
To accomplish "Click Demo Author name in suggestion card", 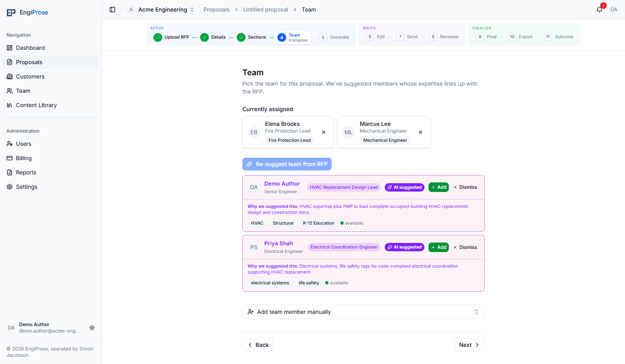I will click(x=282, y=184).
